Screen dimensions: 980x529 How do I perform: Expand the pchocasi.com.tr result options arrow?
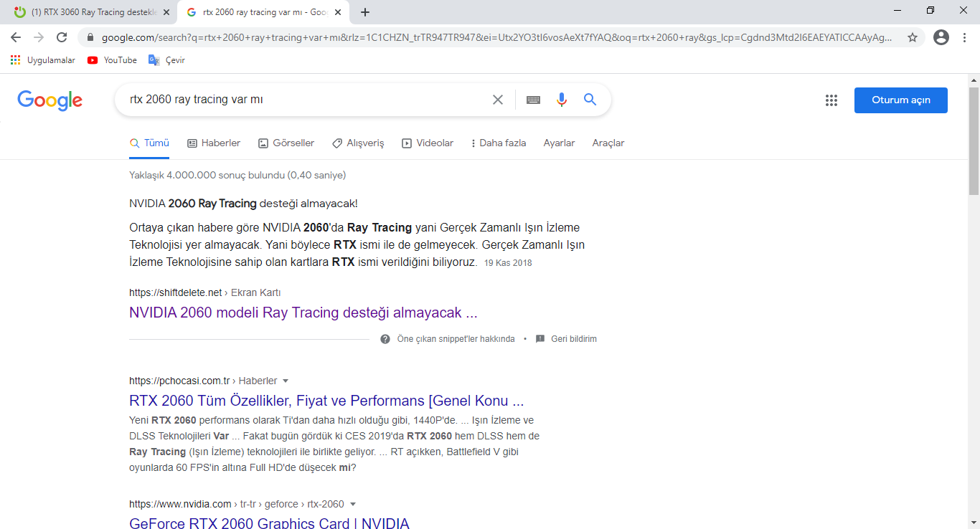coord(286,381)
